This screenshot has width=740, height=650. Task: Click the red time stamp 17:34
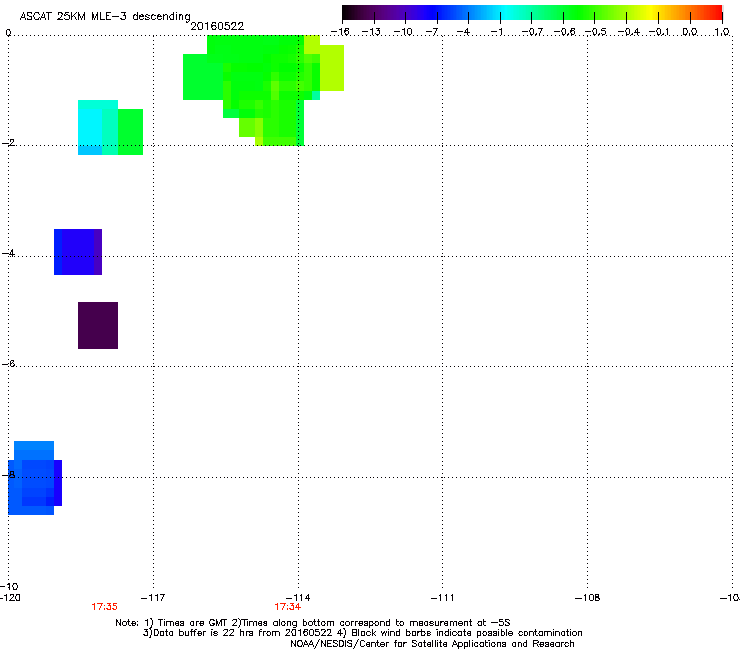[287, 607]
